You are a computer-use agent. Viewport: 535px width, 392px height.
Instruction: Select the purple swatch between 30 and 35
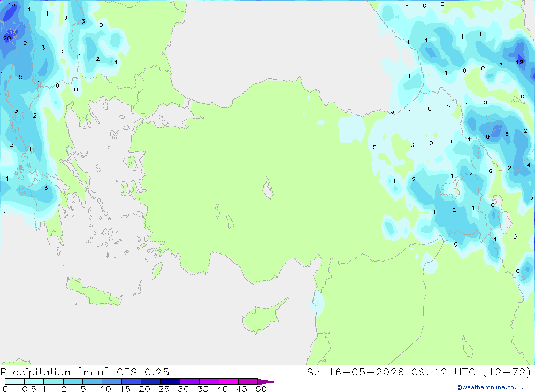click(189, 381)
